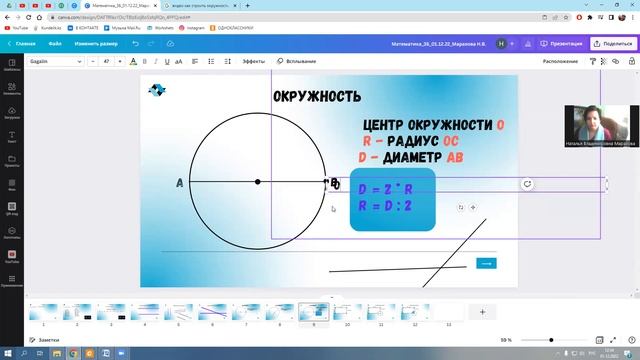The image size is (640, 360).
Task: Collapse the page thumbnails strip
Action: [x=331, y=298]
